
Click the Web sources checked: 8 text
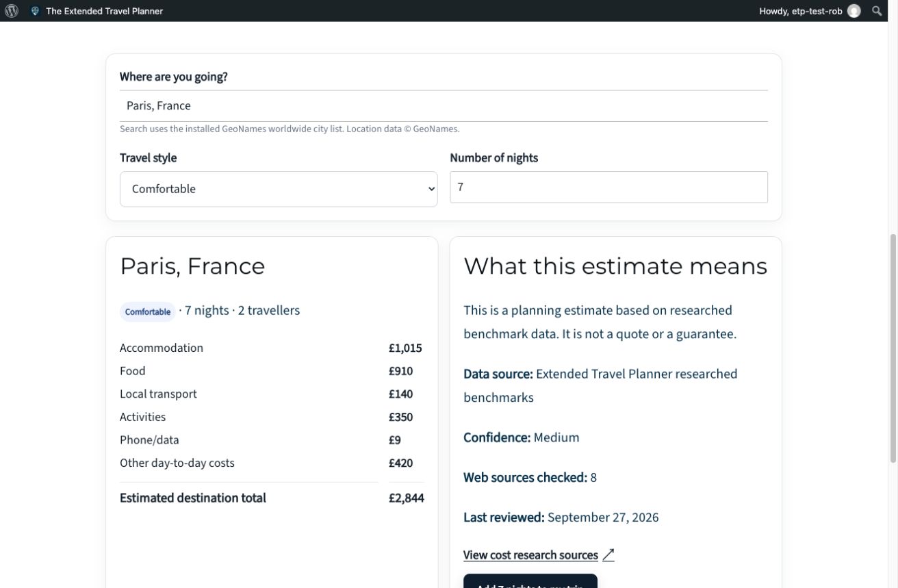coord(530,477)
